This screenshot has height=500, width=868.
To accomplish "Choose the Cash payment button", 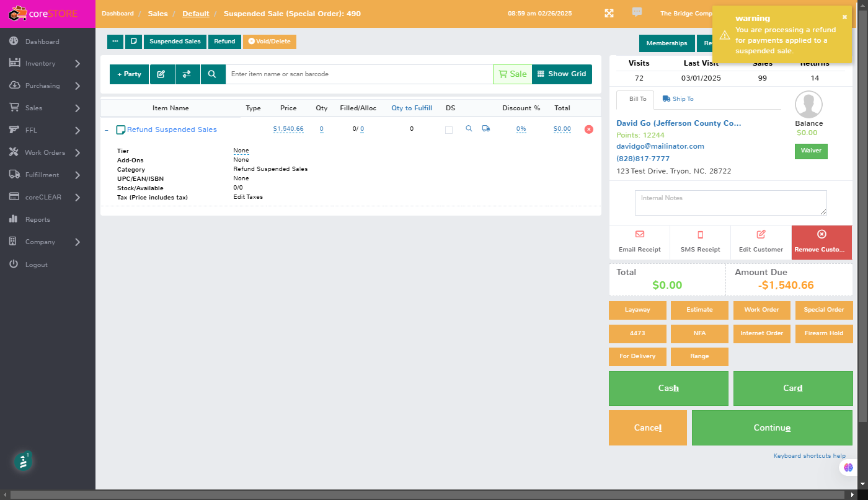I will tap(668, 388).
